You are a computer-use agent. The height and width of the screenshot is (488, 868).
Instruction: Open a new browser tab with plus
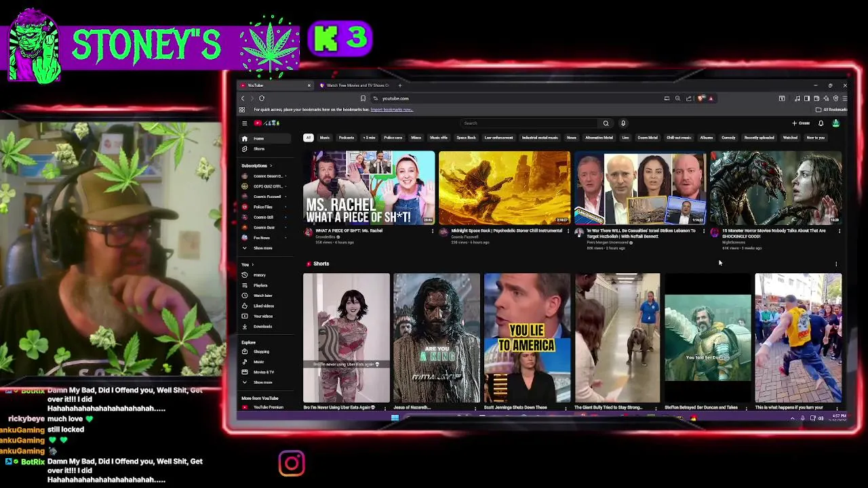click(x=400, y=85)
